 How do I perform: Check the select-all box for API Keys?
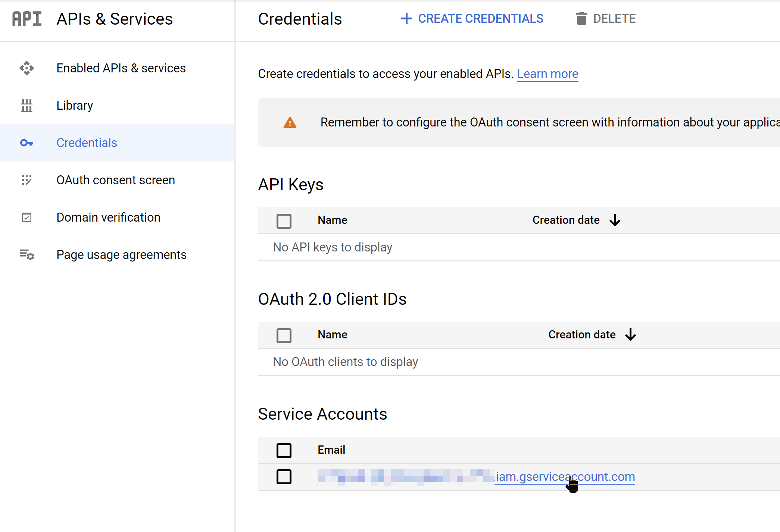[x=284, y=221]
